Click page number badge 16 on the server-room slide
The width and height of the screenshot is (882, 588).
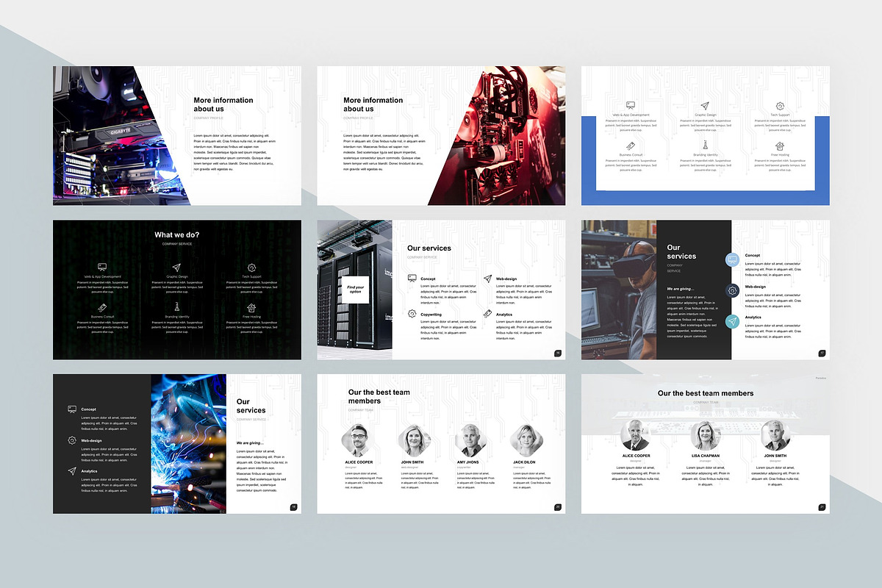tap(558, 354)
